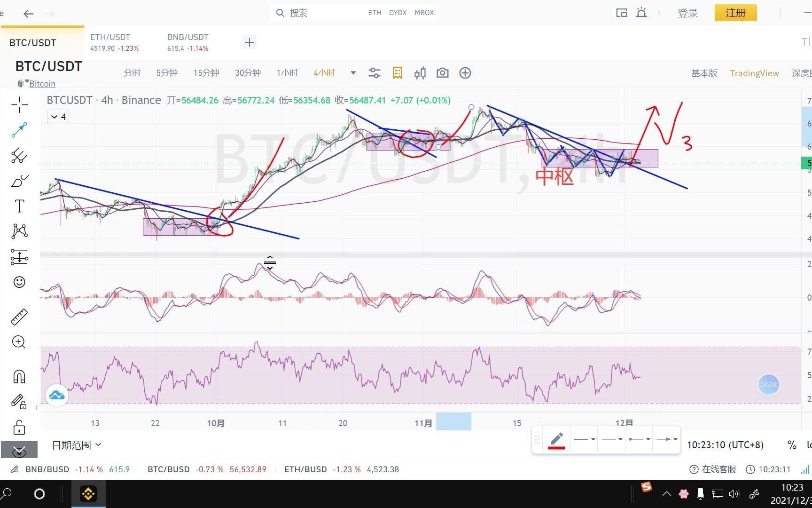Image resolution: width=812 pixels, height=508 pixels.
Task: Open the taskbar volume speaker icon
Action: tap(734, 494)
